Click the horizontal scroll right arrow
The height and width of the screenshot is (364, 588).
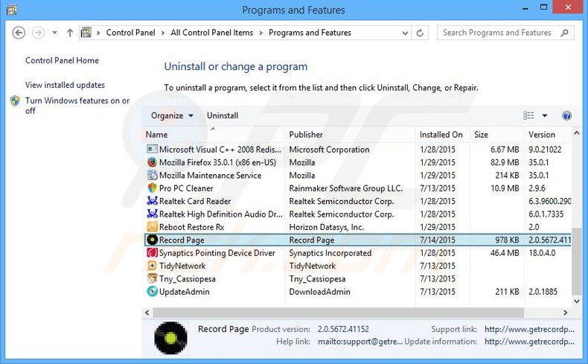coord(566,313)
